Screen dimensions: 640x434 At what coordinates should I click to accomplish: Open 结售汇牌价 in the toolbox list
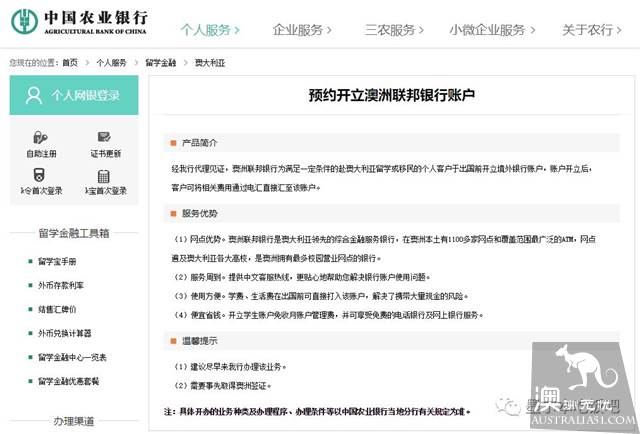pos(57,309)
